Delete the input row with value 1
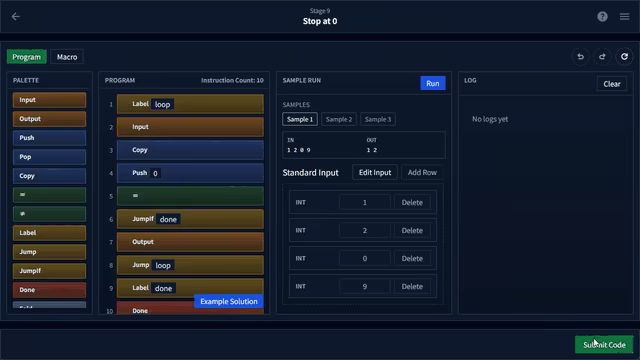Image resolution: width=640 pixels, height=360 pixels. coord(412,202)
